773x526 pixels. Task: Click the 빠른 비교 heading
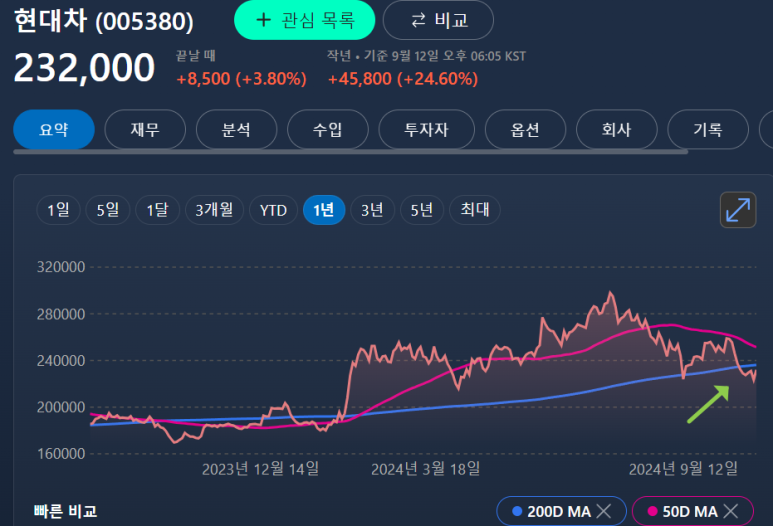tap(66, 511)
